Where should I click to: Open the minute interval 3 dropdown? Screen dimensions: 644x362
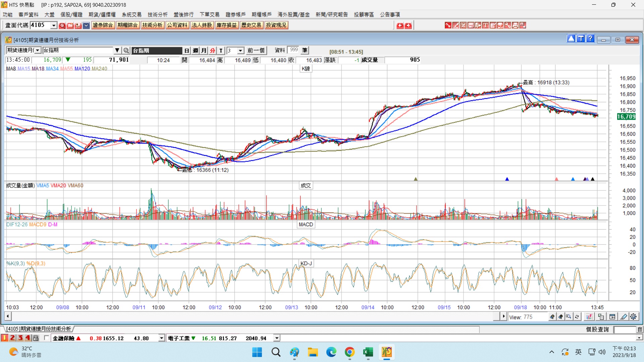click(240, 51)
